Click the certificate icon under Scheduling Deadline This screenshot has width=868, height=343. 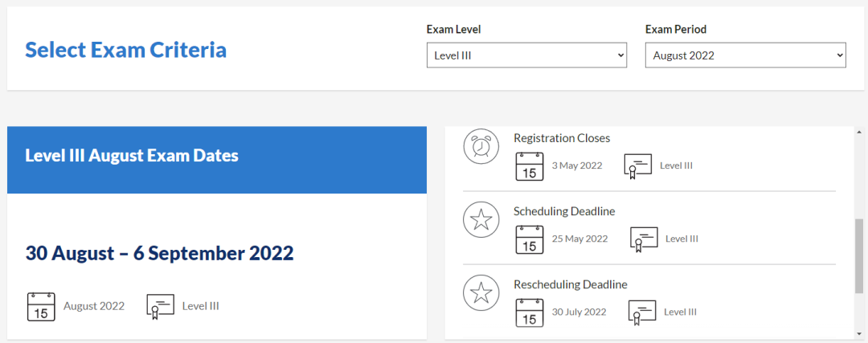[x=644, y=239]
